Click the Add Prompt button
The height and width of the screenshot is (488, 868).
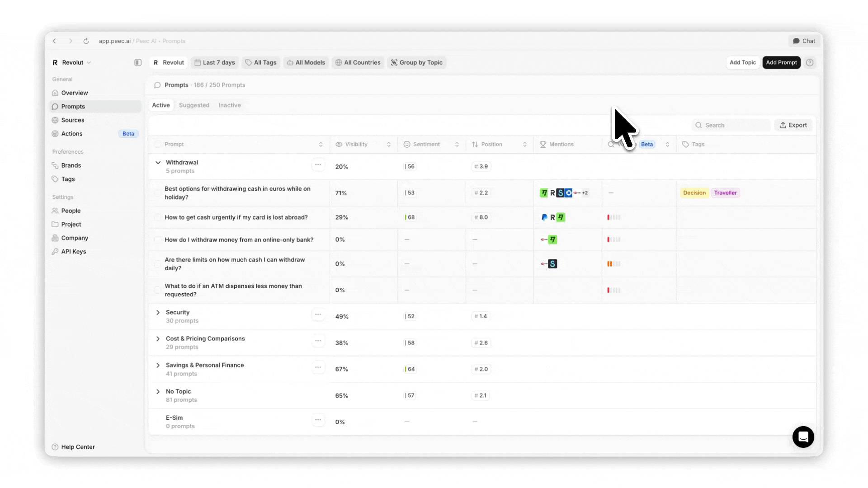click(781, 62)
